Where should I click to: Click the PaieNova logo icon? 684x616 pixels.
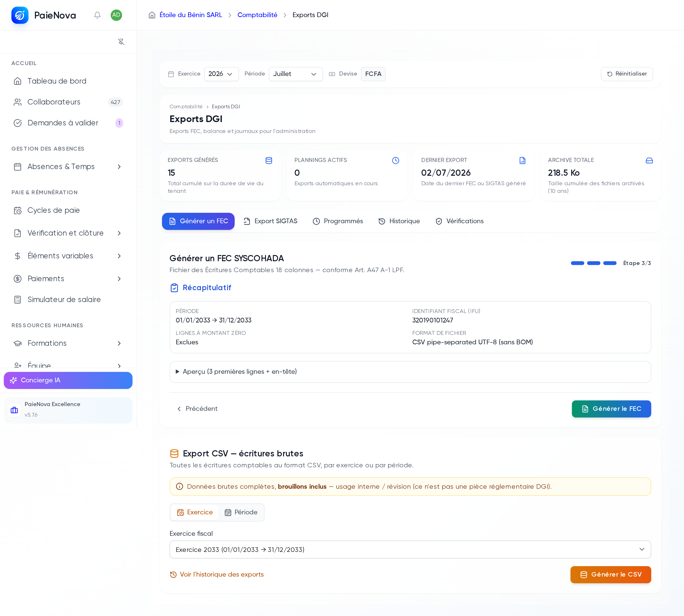pyautogui.click(x=20, y=15)
